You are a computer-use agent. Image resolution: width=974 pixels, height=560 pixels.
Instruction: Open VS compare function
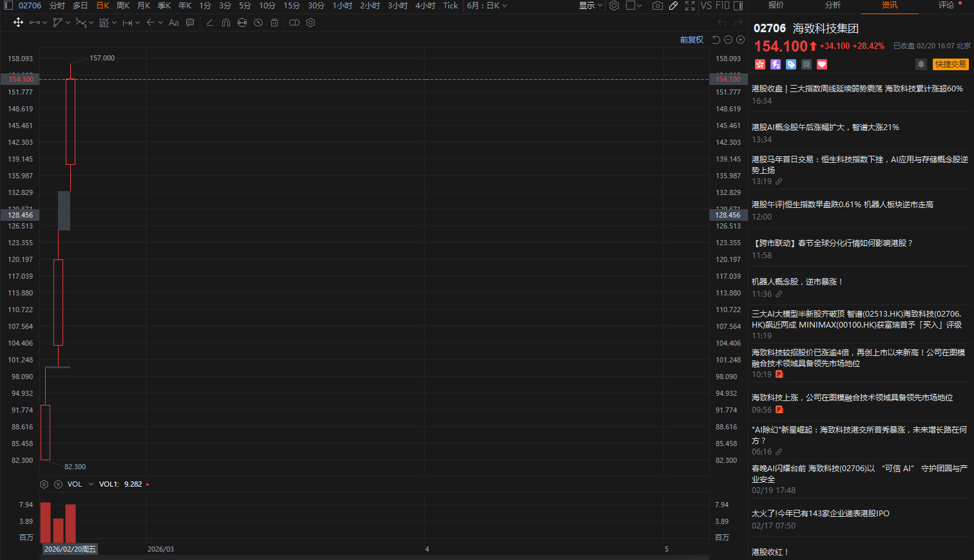pyautogui.click(x=706, y=5)
